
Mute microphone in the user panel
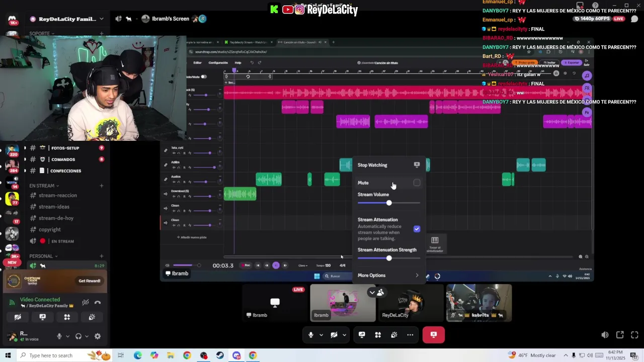tap(59, 336)
